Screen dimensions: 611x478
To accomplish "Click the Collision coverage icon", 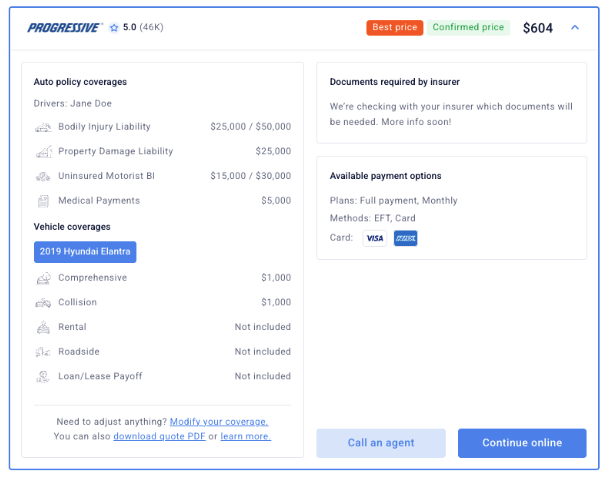I will pos(43,303).
